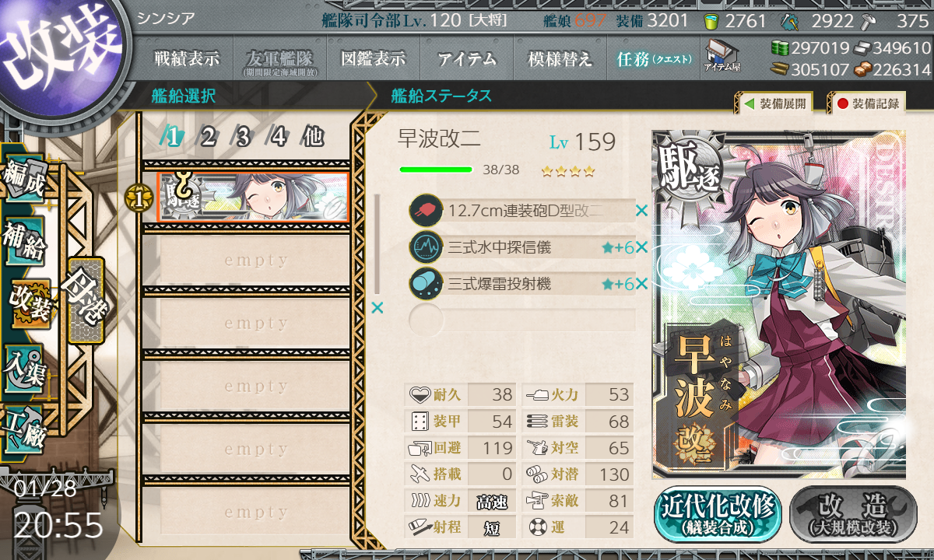
Task: Toggle the 装備記録 equipment record
Action: [867, 103]
